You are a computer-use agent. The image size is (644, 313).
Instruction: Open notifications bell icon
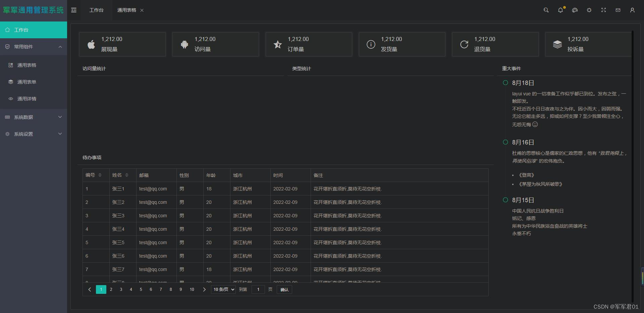[560, 10]
